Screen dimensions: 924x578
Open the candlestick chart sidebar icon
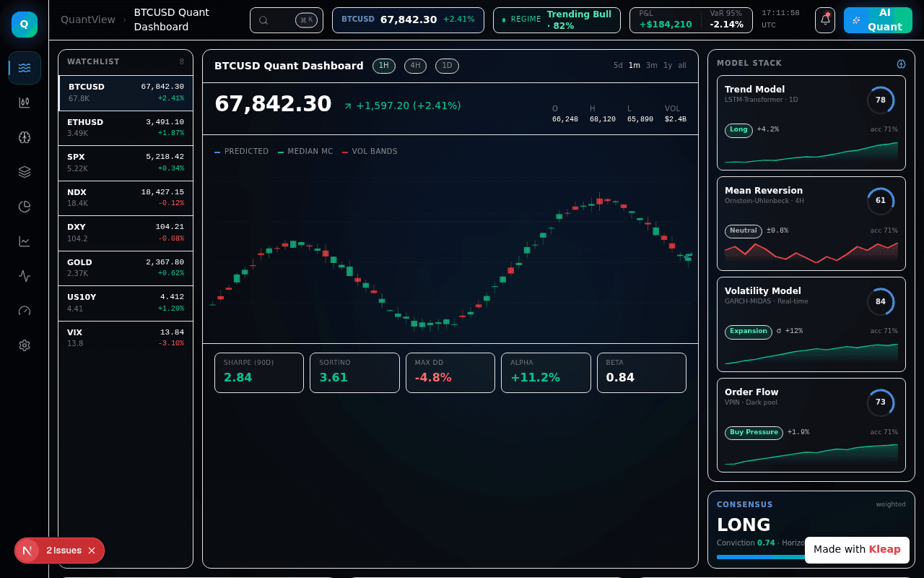pos(25,103)
